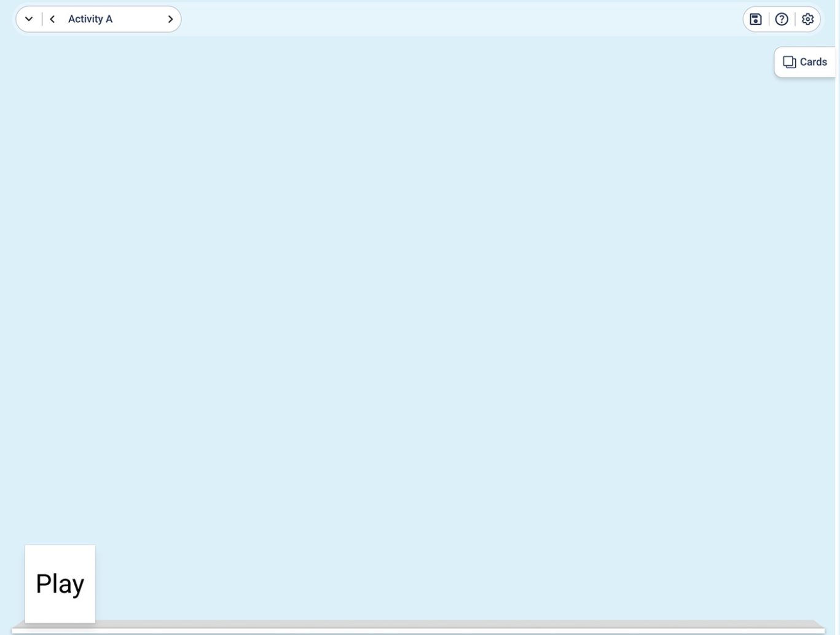Go to the previous activity arrow

[52, 19]
